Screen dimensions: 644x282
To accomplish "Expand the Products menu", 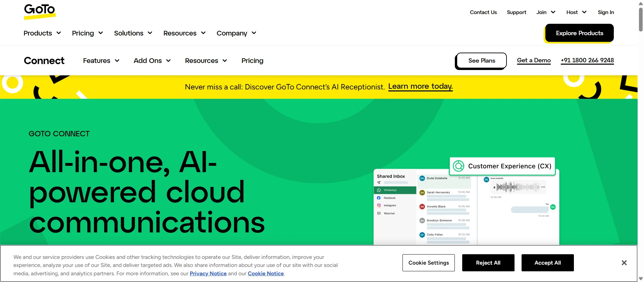I will tap(42, 33).
